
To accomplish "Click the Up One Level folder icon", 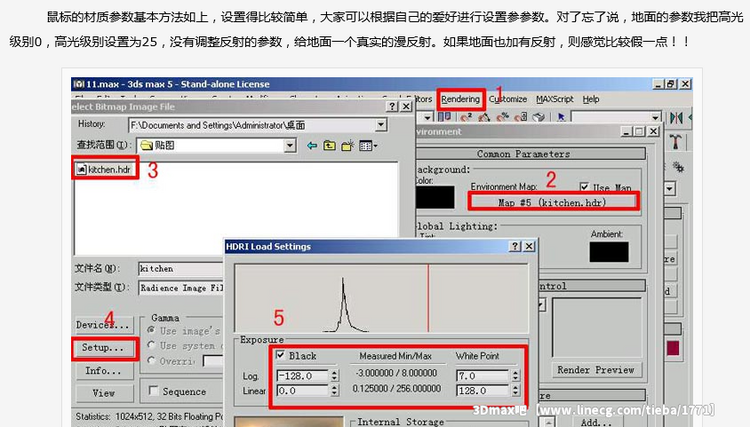I will [x=330, y=145].
